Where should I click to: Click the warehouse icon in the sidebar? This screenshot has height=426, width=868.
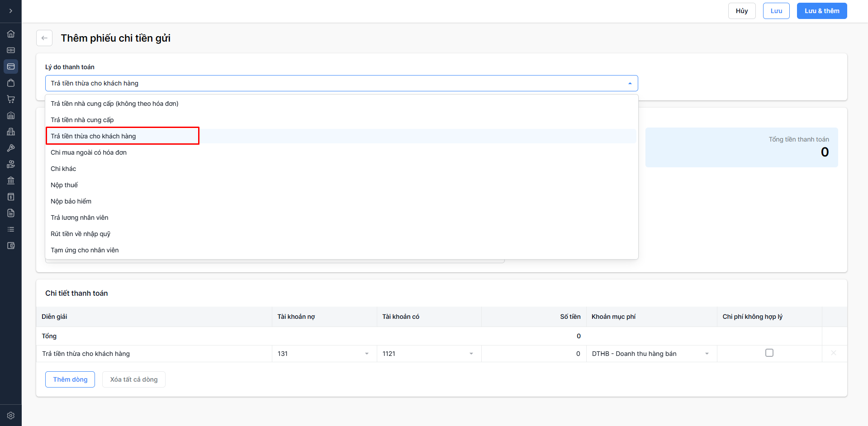[11, 115]
